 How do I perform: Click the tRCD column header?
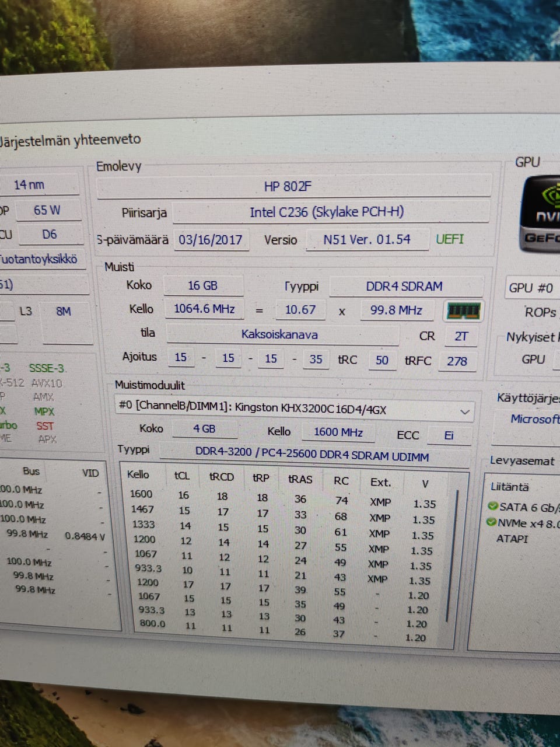[x=221, y=477]
